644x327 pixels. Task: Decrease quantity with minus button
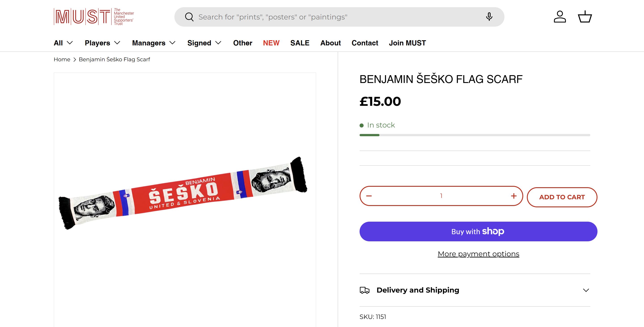(x=369, y=196)
